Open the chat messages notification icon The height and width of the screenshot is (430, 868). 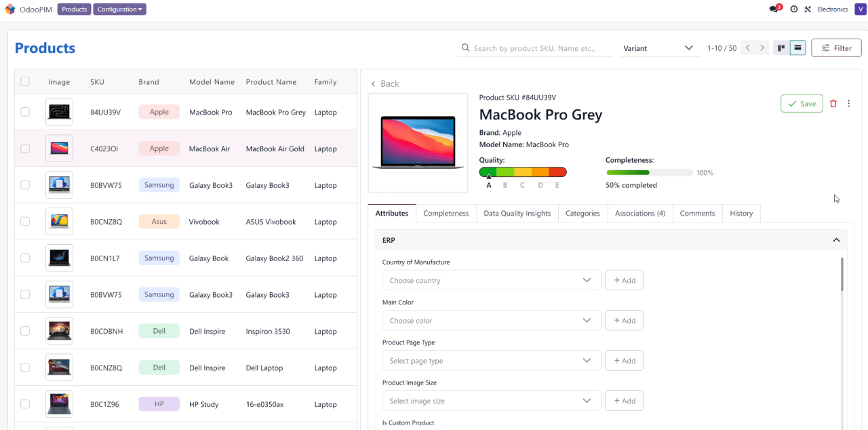(774, 9)
